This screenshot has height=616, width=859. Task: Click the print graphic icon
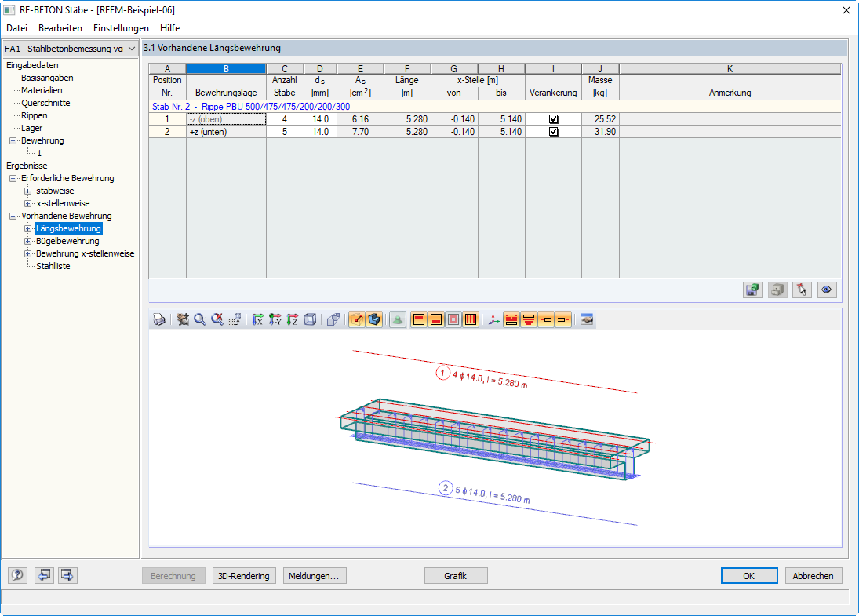[x=159, y=319]
